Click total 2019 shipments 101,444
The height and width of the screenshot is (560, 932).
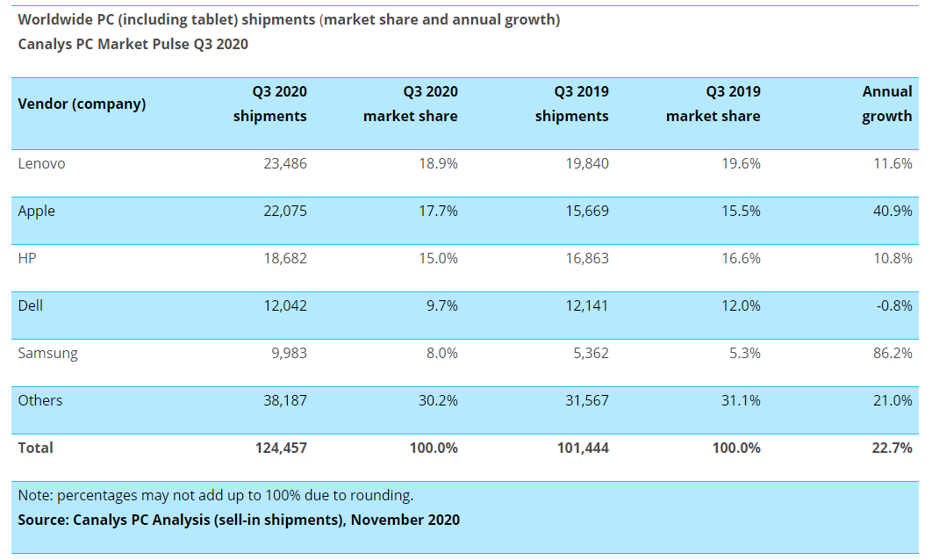click(583, 448)
